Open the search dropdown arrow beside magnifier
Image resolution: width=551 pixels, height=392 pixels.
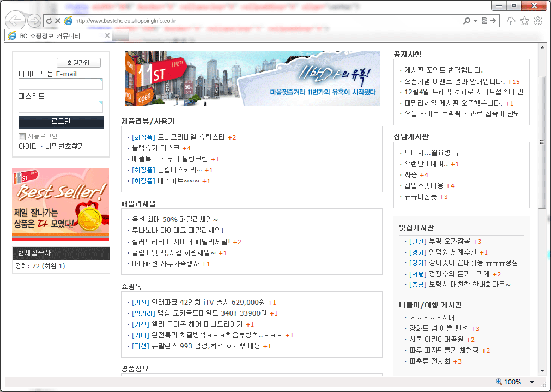click(x=475, y=21)
